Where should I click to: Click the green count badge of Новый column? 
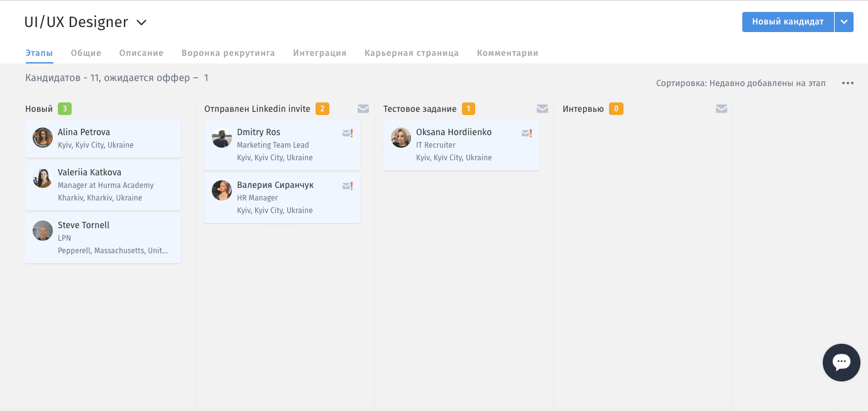tap(65, 109)
